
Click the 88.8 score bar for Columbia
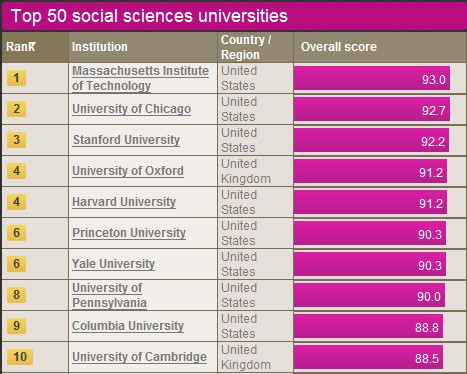click(368, 326)
